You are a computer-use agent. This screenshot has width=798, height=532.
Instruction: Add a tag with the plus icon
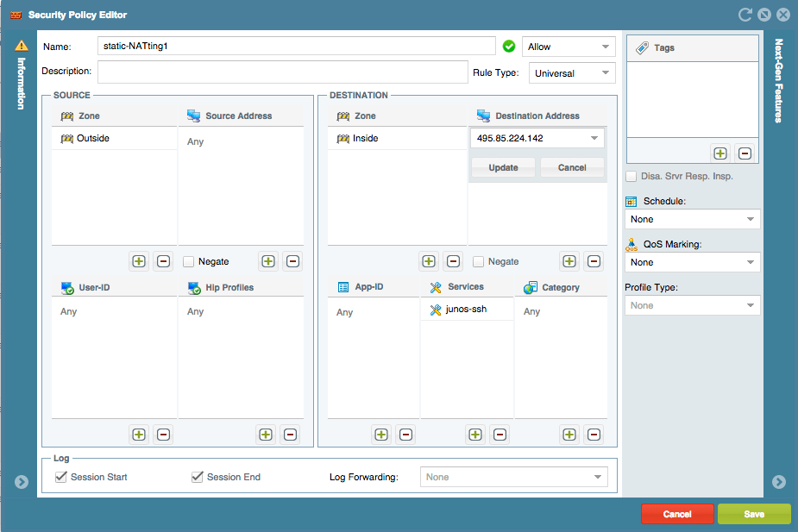click(x=720, y=153)
